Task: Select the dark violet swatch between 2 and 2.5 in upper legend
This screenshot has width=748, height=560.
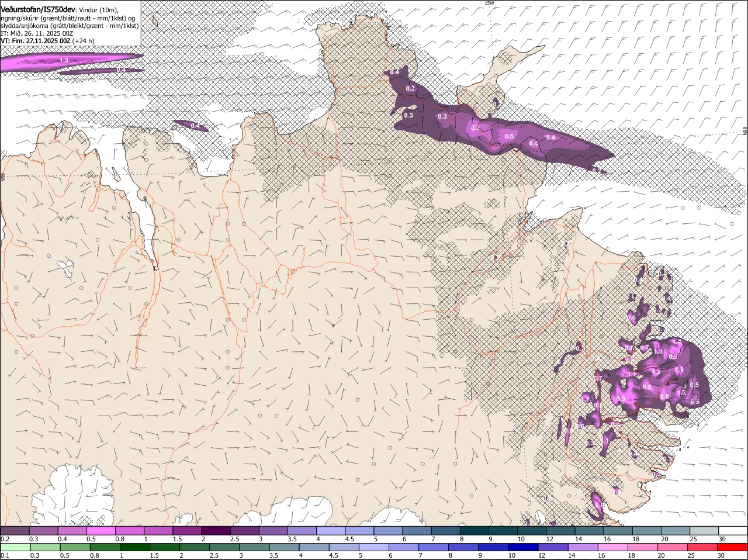Action: pyautogui.click(x=216, y=530)
